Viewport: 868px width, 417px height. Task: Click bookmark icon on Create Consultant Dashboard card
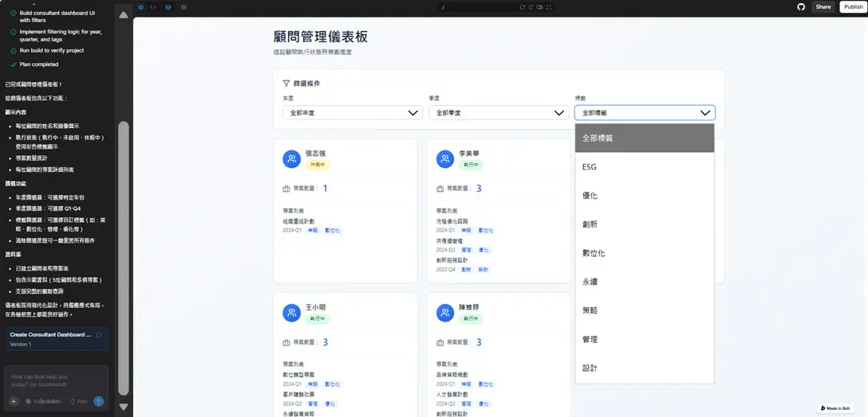tap(99, 334)
